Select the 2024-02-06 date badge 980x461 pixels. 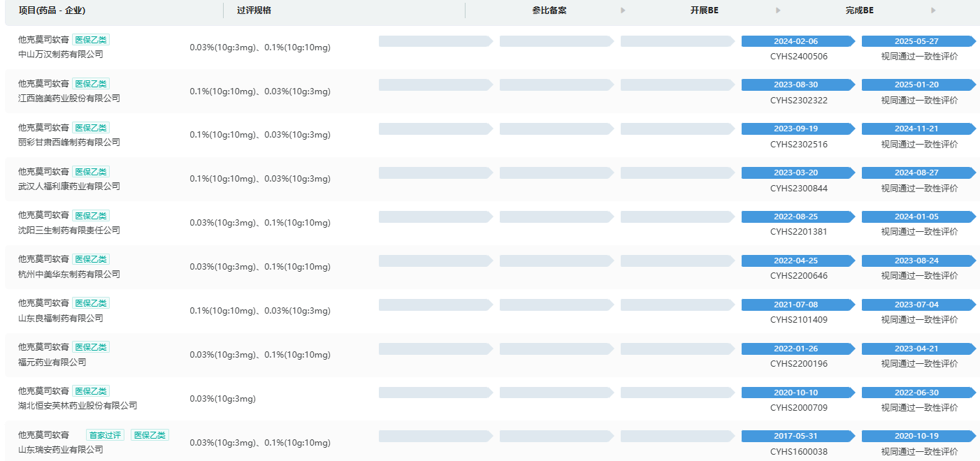(x=798, y=41)
